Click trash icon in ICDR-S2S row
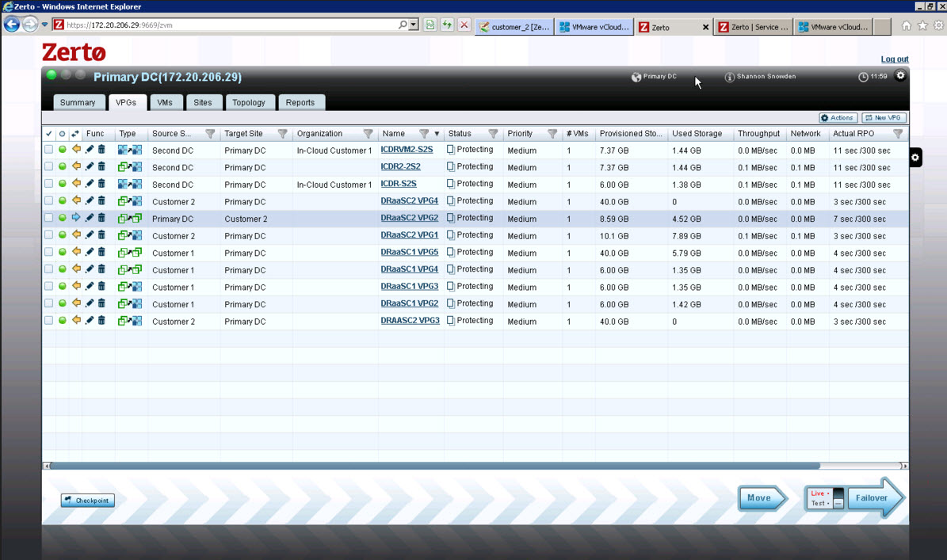 pos(101,184)
